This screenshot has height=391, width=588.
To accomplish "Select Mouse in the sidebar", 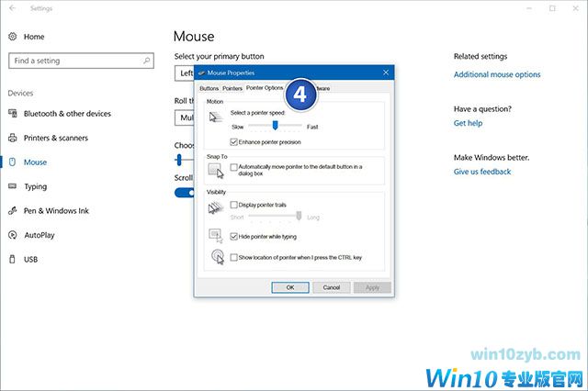I will (35, 162).
